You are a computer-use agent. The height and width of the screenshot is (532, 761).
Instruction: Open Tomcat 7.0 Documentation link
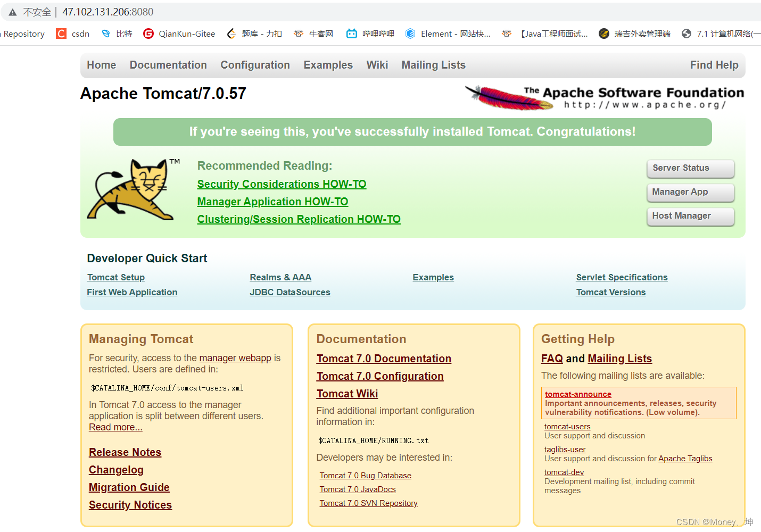point(384,359)
